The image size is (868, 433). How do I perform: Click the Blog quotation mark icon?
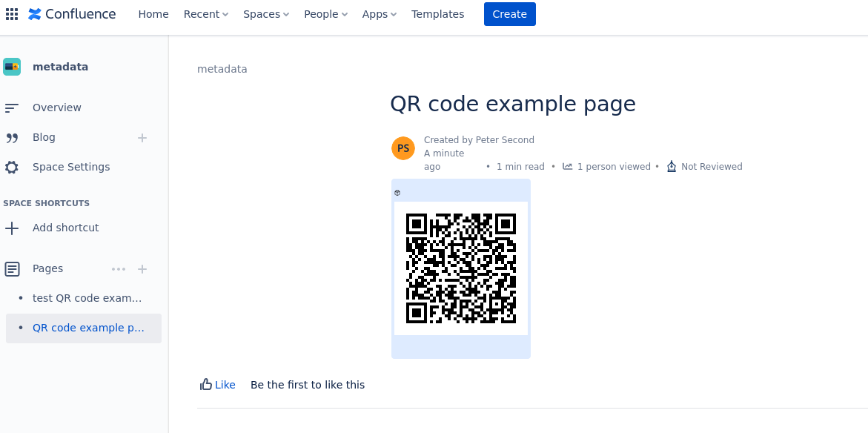coord(12,137)
